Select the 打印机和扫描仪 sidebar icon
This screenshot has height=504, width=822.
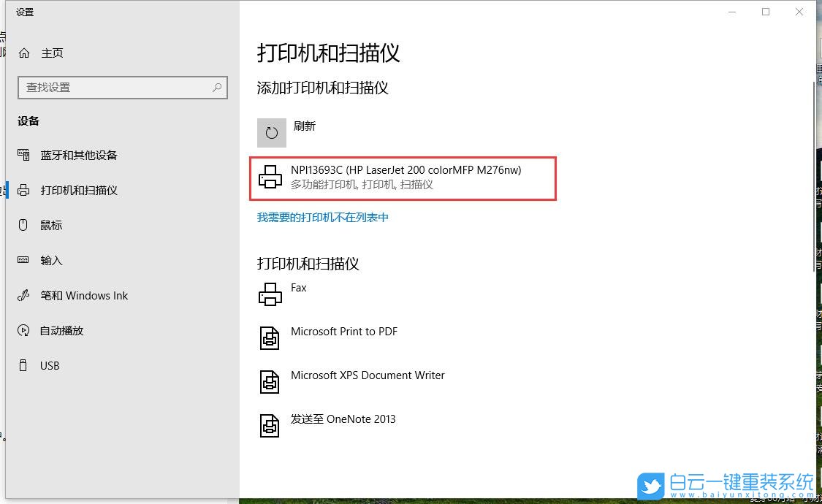coord(24,190)
